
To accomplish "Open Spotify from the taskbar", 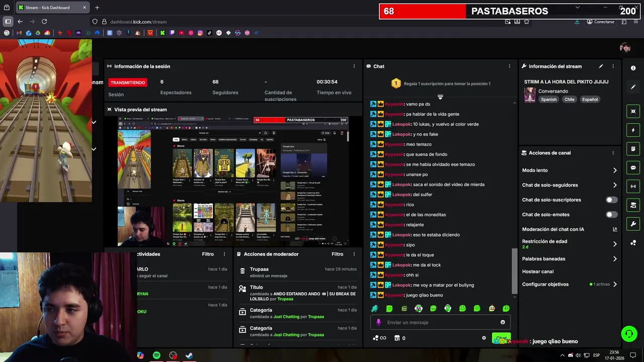I will [156, 355].
